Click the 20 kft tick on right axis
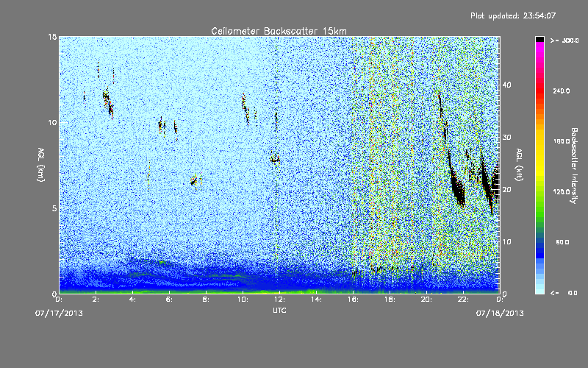The width and height of the screenshot is (588, 368). 506,190
